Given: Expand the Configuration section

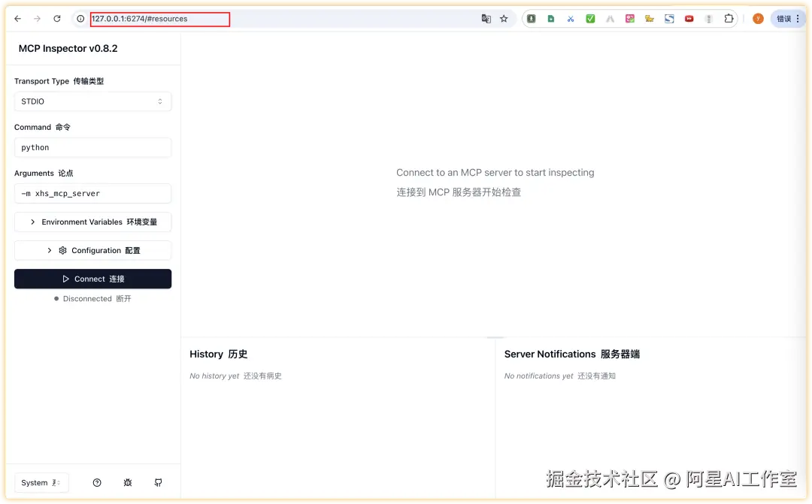Looking at the screenshot, I should pyautogui.click(x=92, y=250).
